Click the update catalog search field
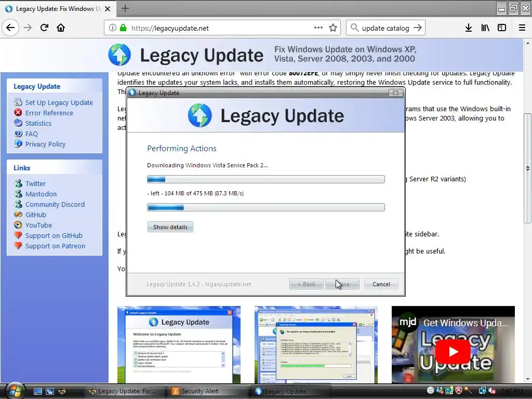 point(385,28)
